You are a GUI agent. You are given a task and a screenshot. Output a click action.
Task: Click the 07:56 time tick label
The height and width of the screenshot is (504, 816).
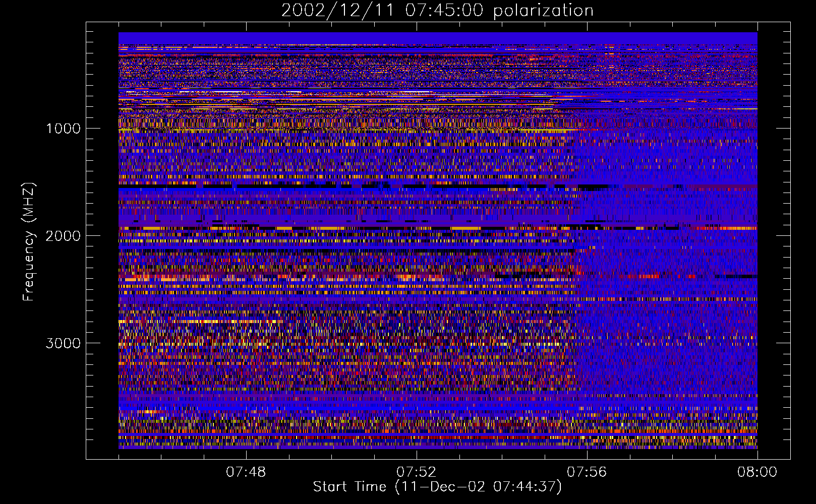[x=587, y=472]
